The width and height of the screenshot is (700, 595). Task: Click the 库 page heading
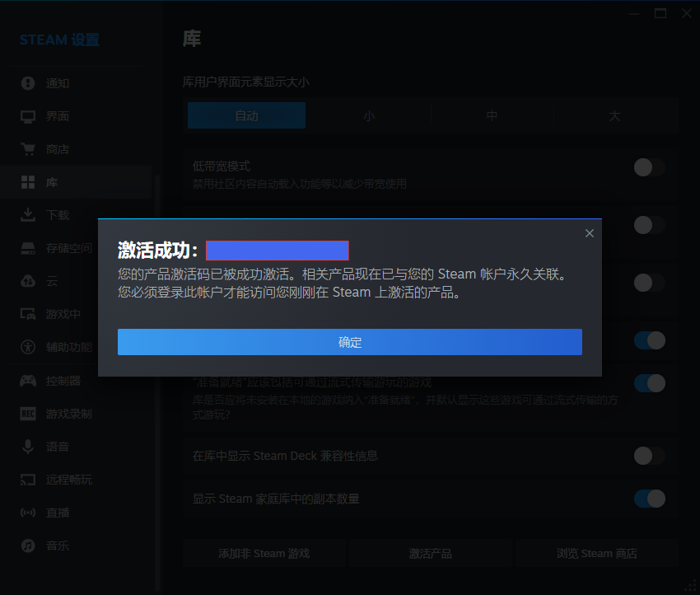pos(192,39)
